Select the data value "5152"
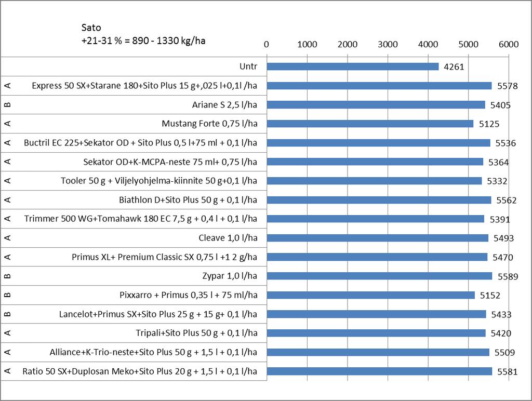 pos(490,296)
